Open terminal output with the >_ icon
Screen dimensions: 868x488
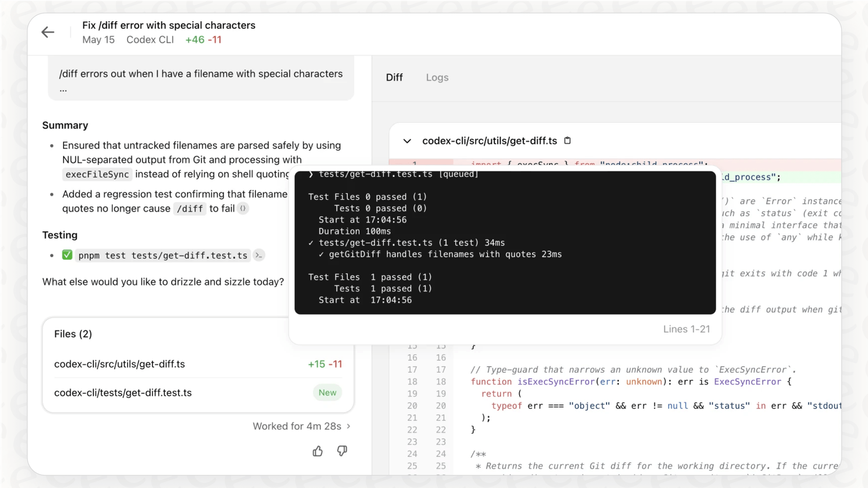pos(258,255)
